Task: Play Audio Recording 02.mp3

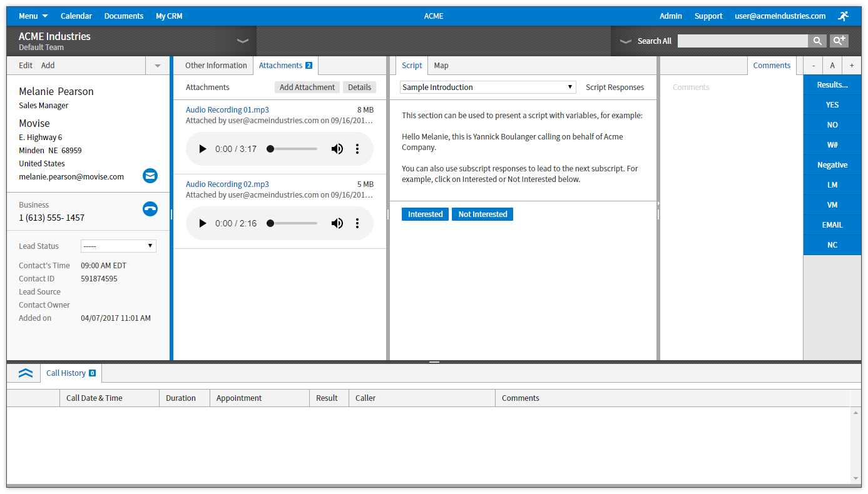Action: click(202, 223)
